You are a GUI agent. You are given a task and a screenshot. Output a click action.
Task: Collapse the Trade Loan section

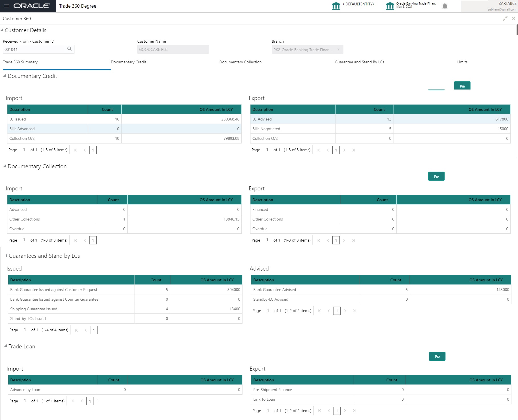5,346
